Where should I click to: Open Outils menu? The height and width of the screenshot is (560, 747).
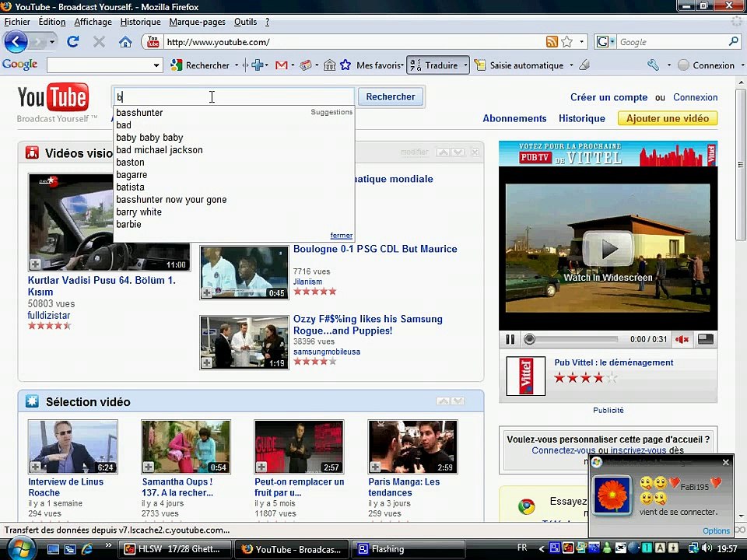pos(245,22)
